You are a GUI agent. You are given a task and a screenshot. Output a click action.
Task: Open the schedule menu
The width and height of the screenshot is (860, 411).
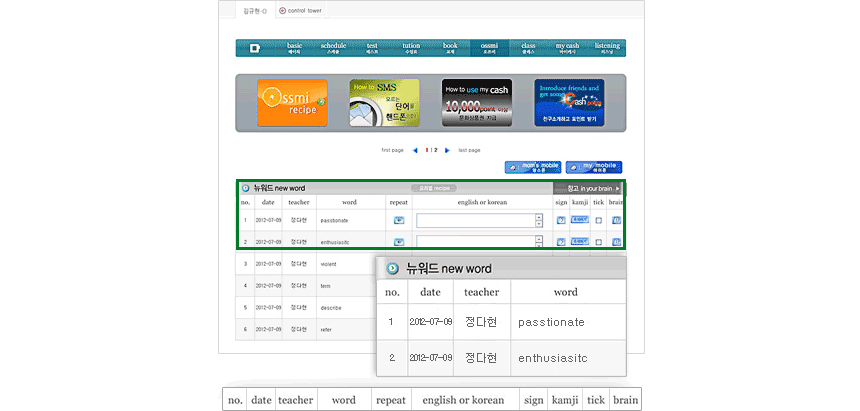point(333,48)
